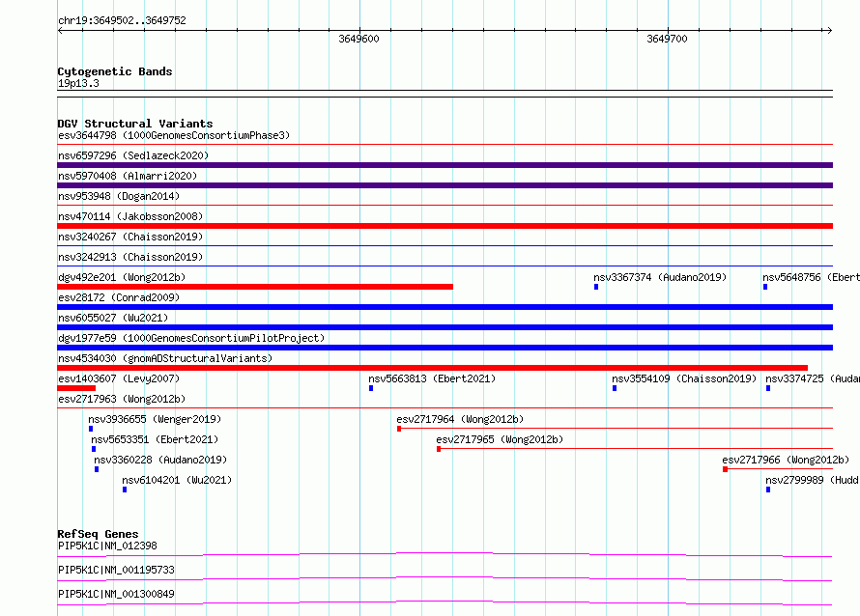
Task: Open the nsv5970408 (Almarri2020) variant label
Action: click(128, 176)
